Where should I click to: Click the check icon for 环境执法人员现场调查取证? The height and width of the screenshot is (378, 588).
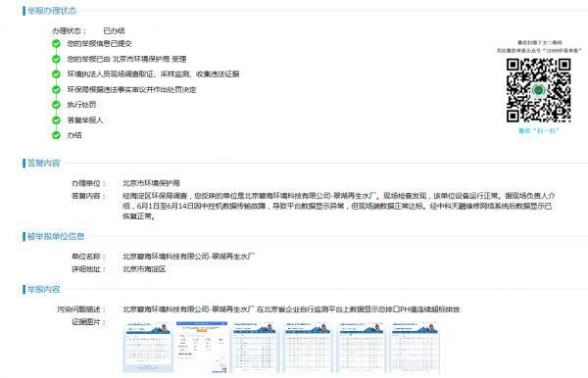[56, 74]
